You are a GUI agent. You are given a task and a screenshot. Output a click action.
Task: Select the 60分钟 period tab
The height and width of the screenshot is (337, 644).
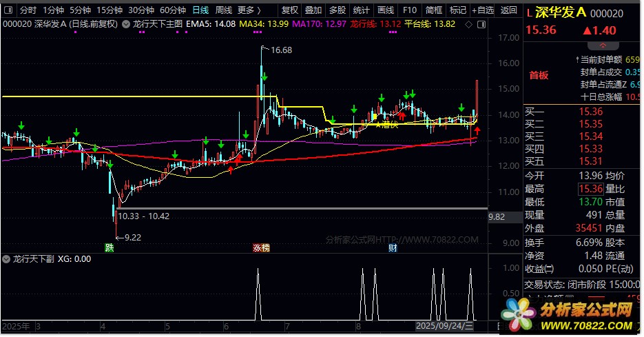[x=173, y=10]
